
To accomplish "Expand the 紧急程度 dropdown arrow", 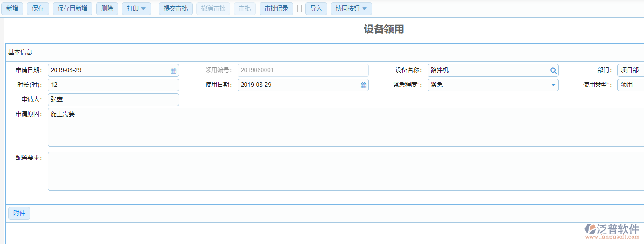I will coord(553,85).
